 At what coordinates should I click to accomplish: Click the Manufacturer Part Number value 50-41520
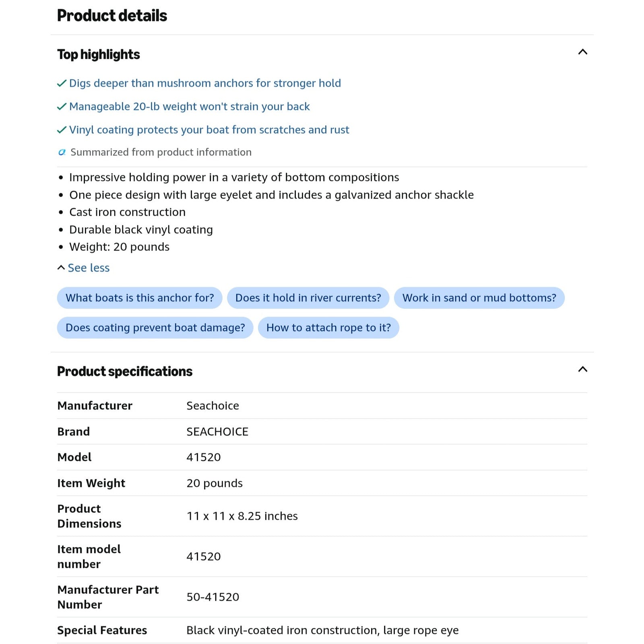[x=213, y=597]
